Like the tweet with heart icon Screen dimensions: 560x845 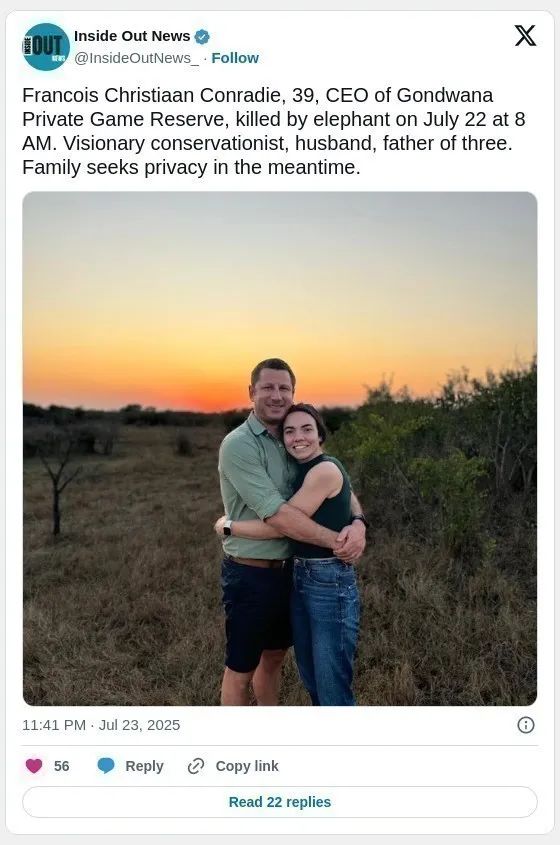click(34, 766)
